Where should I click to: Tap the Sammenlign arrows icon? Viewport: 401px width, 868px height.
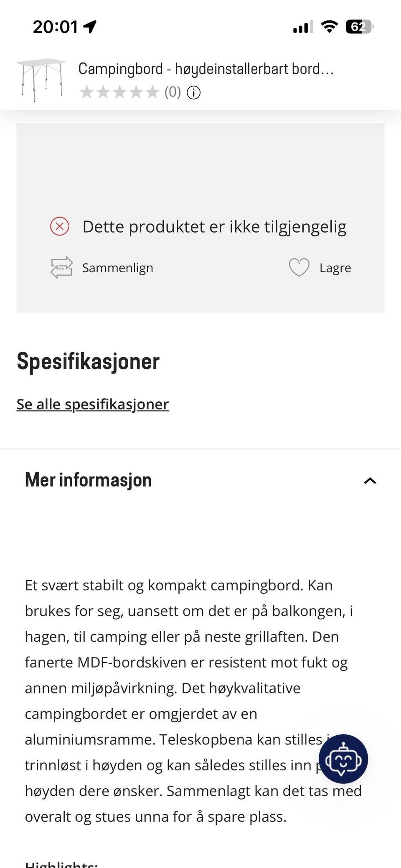click(61, 267)
